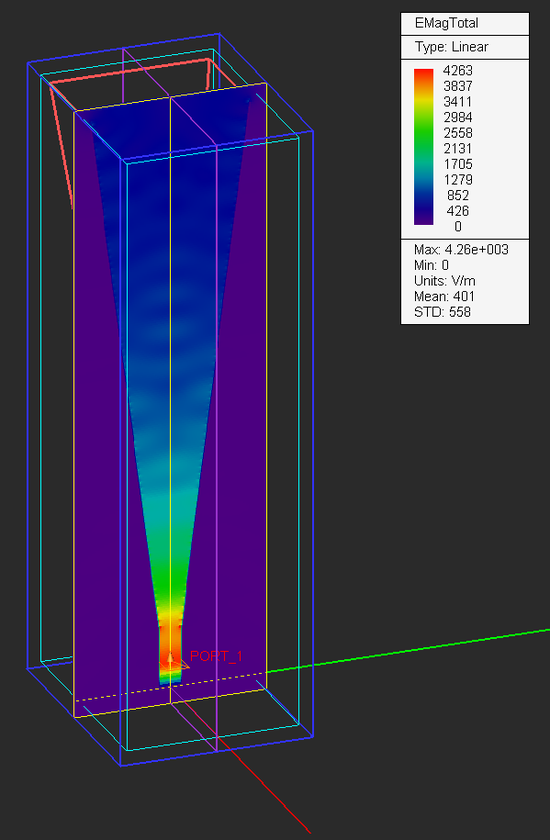
Task: Click the Mean: 401 statistic
Action: (x=444, y=296)
